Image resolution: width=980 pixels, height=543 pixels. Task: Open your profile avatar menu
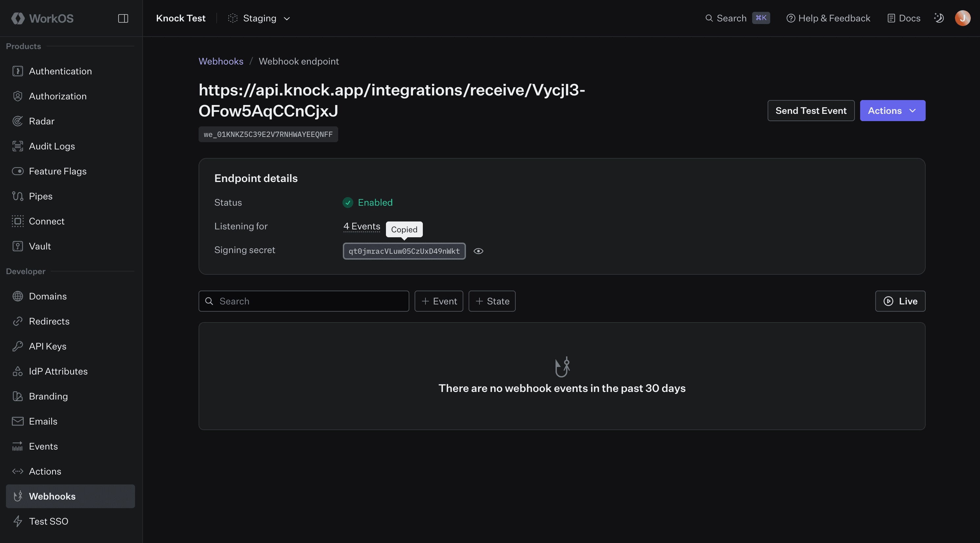[x=962, y=18]
